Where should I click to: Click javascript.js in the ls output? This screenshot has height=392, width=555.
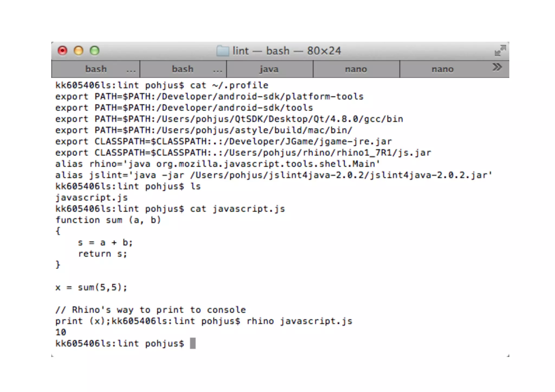point(91,198)
